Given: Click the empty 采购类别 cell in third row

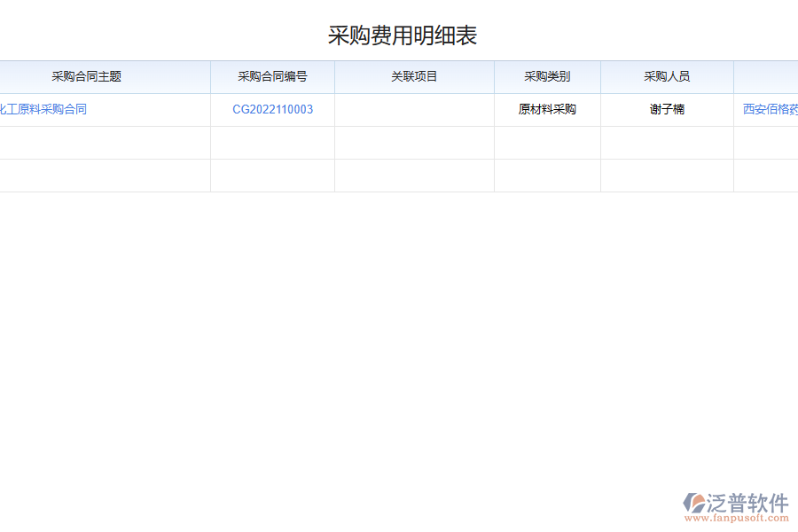Looking at the screenshot, I should (547, 175).
